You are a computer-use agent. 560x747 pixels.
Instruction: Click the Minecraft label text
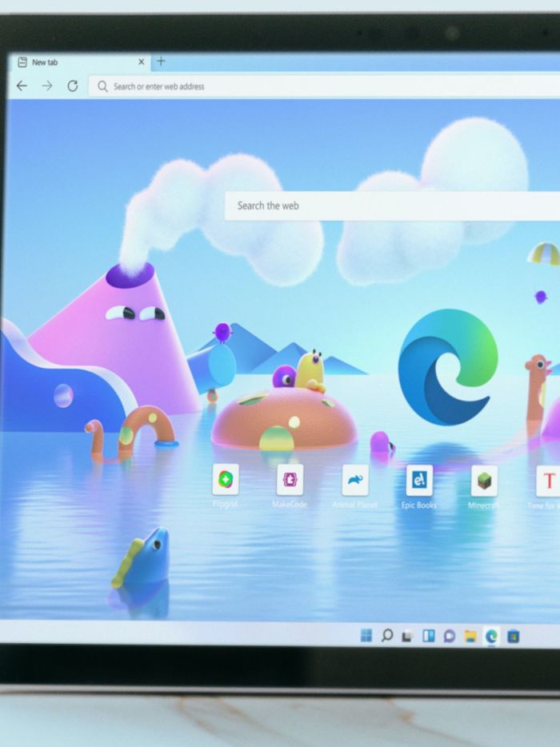[x=484, y=505]
